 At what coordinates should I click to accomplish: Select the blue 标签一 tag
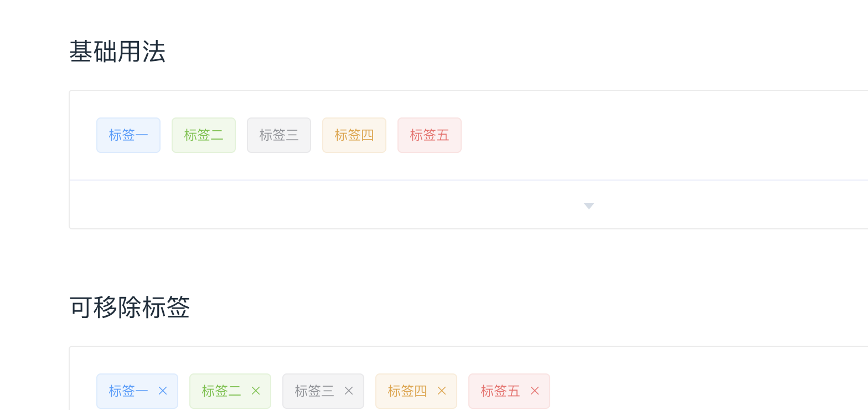pos(128,135)
